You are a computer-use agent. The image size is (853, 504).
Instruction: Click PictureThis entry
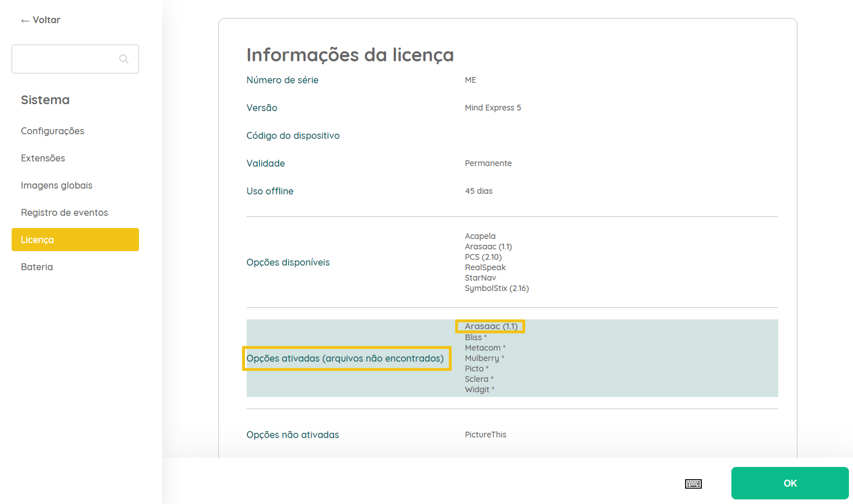click(485, 435)
